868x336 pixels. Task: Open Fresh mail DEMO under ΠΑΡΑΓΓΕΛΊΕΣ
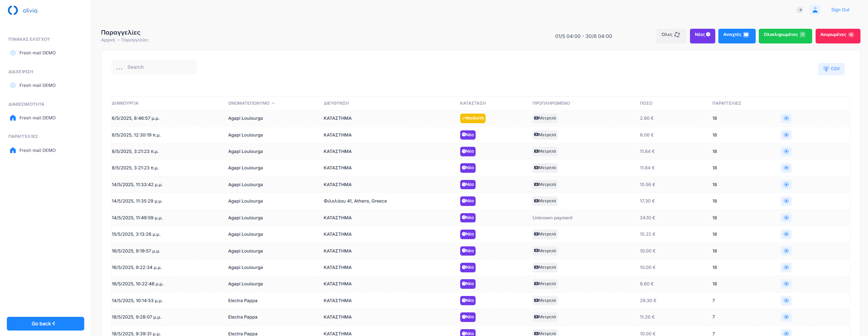coord(37,151)
